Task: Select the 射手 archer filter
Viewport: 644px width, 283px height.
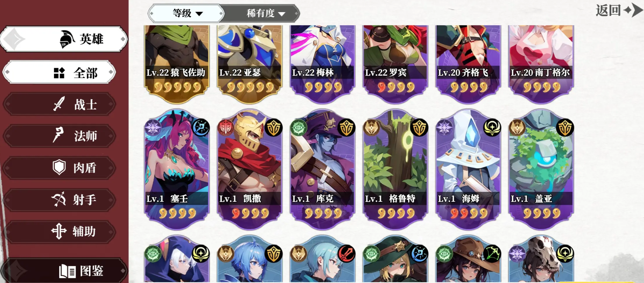Action: coord(60,200)
